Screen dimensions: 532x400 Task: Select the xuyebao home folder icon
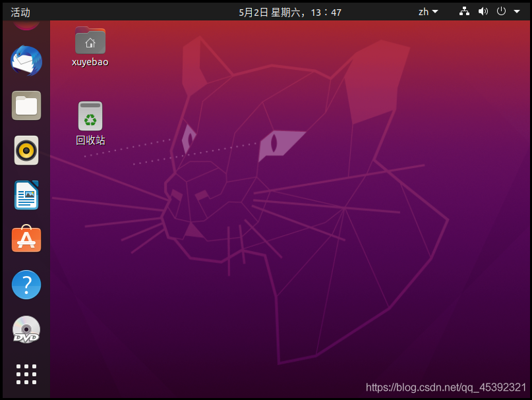click(90, 47)
